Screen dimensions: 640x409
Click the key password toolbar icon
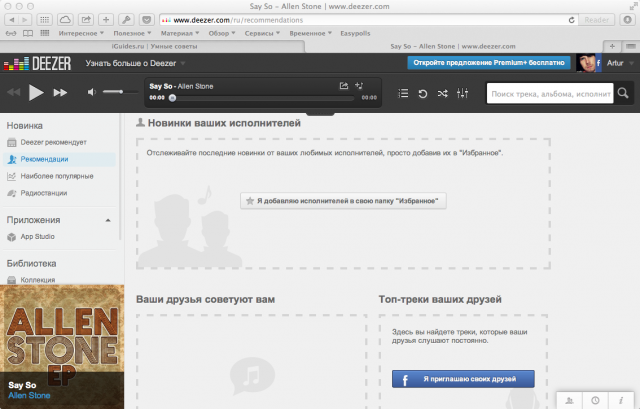126,20
